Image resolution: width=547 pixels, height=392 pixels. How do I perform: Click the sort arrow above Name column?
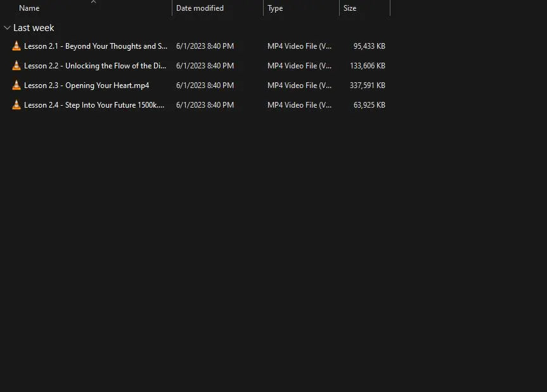point(93,3)
